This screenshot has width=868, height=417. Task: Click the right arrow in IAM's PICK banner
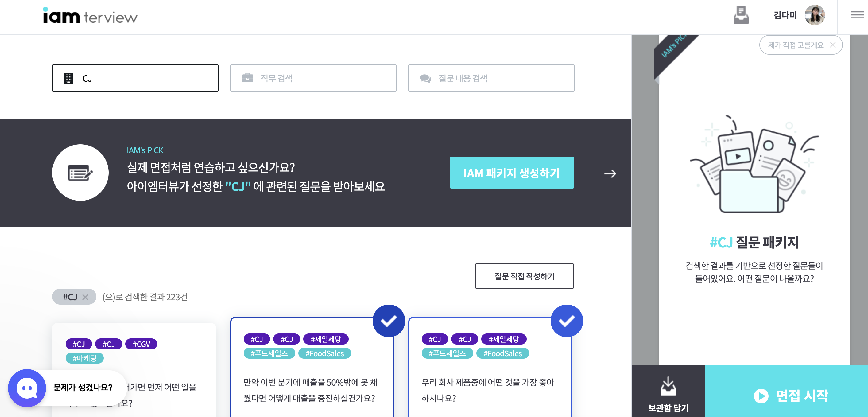pyautogui.click(x=610, y=173)
